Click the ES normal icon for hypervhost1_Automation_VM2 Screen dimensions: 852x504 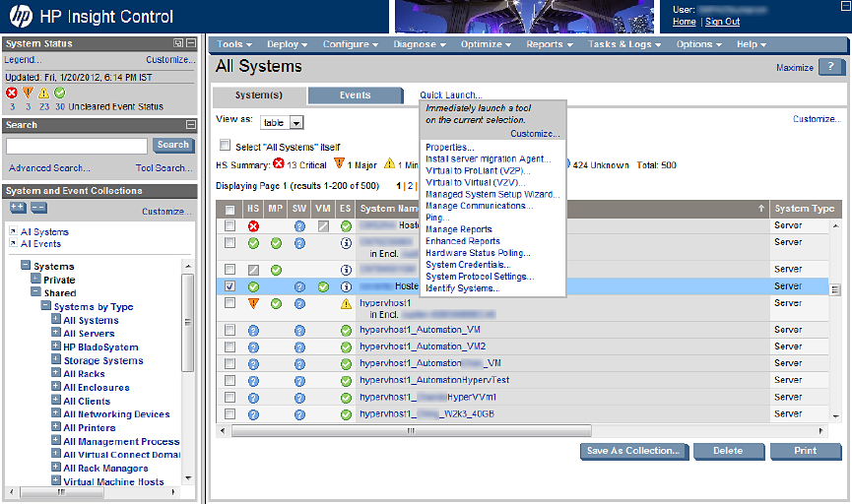tap(346, 347)
